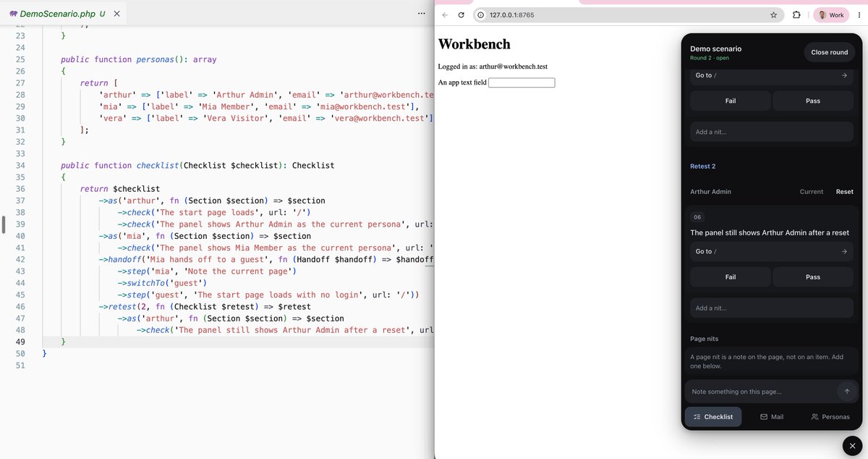Click the 'Current' label beside Arthur Admin
Image resolution: width=868 pixels, height=459 pixels.
point(812,192)
